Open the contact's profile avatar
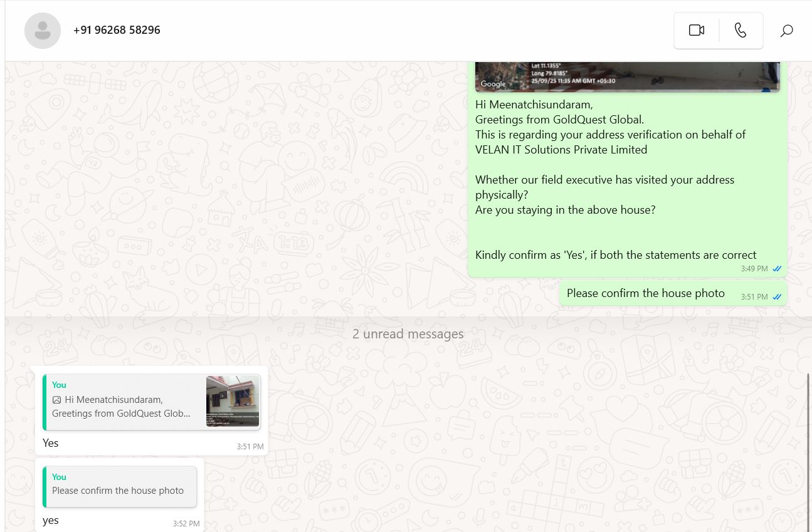Image resolution: width=812 pixels, height=532 pixels. (43, 30)
